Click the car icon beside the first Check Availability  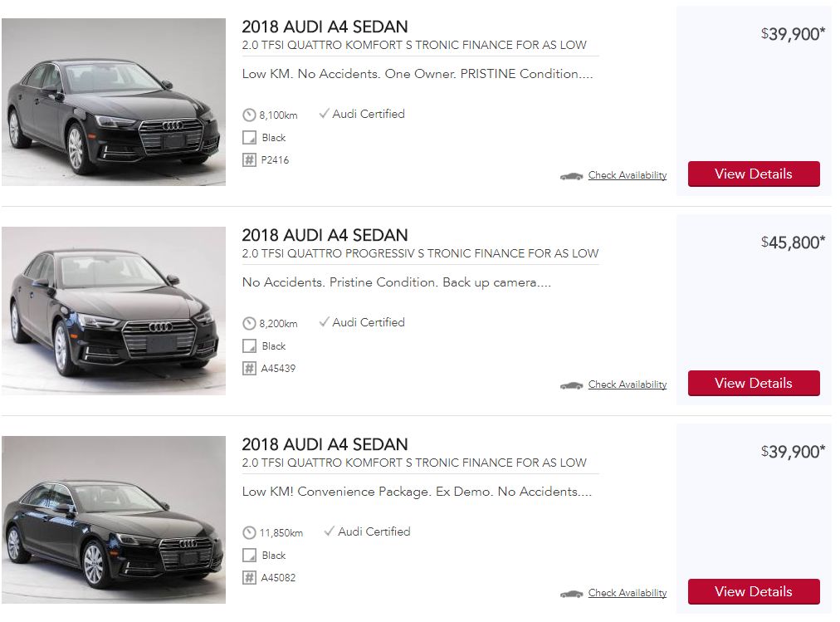tap(571, 176)
